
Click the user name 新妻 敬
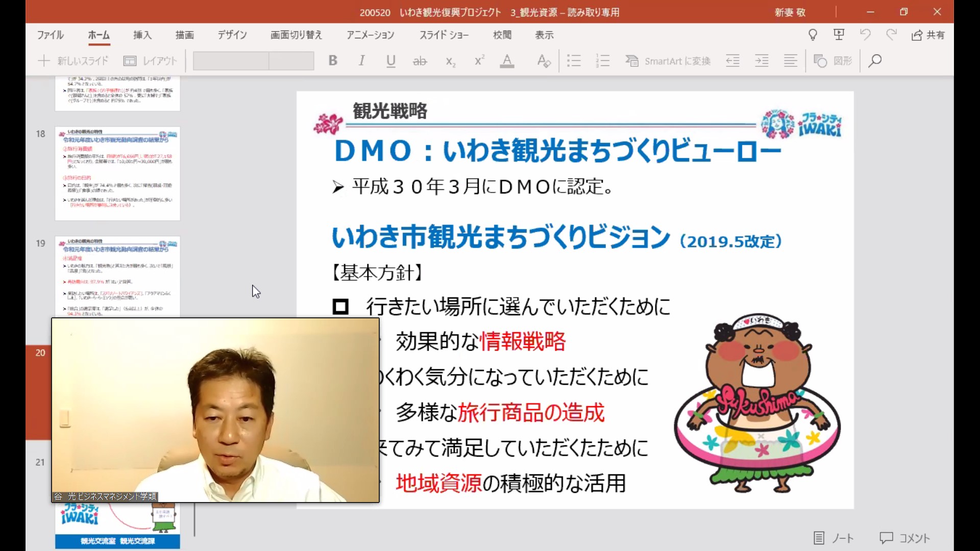(790, 12)
